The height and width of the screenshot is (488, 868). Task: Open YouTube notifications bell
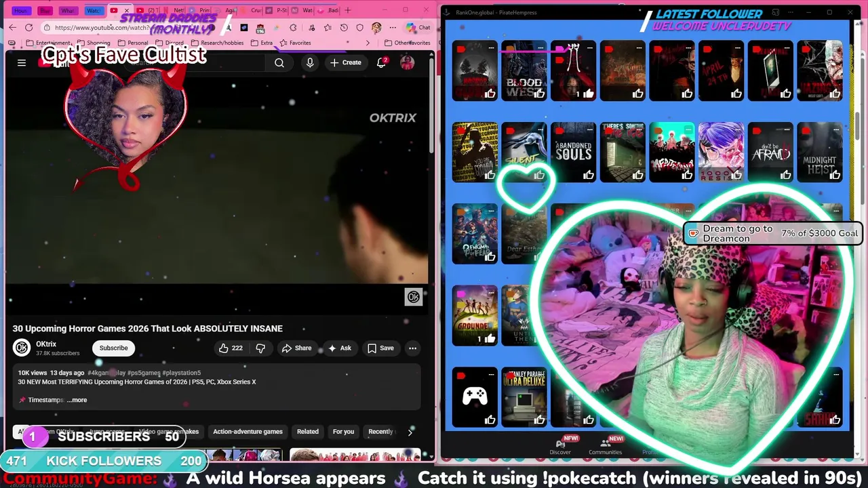point(382,62)
